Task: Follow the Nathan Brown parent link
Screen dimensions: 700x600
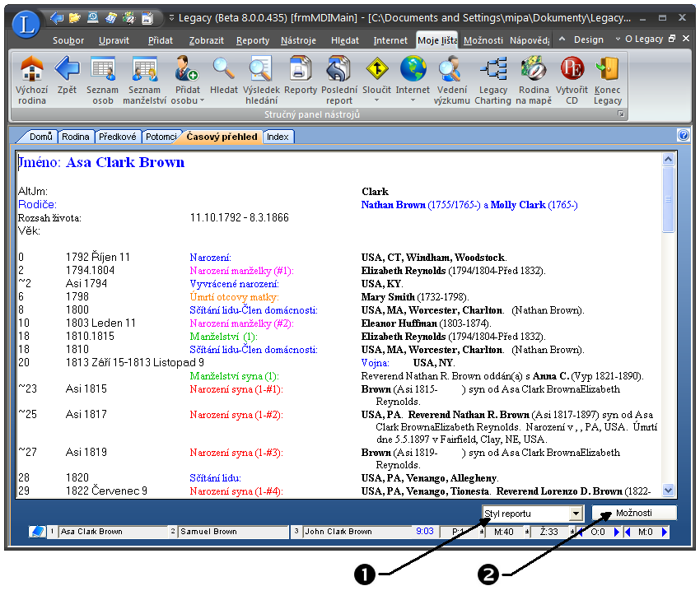Action: click(393, 205)
